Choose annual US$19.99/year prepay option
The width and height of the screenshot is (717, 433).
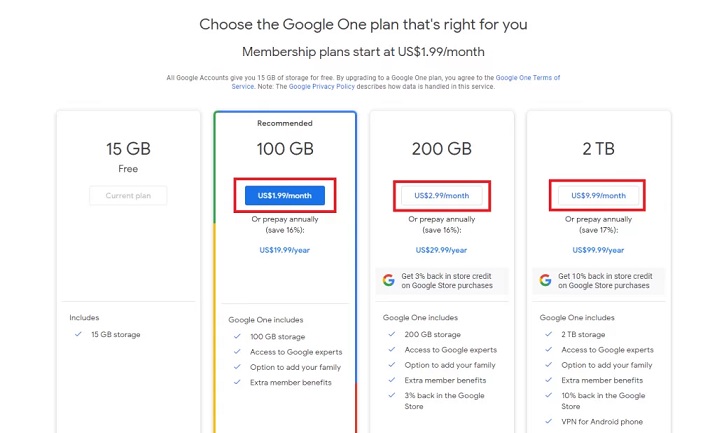point(284,250)
